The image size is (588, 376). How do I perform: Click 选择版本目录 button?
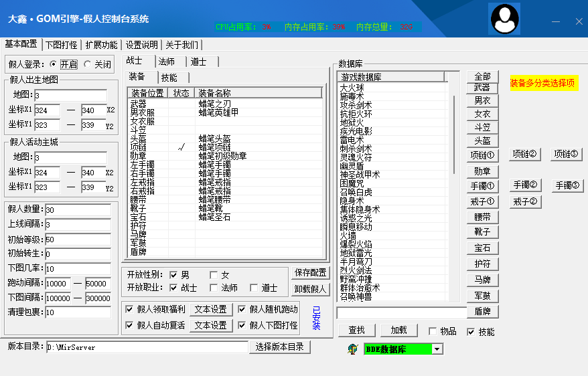coord(280,347)
